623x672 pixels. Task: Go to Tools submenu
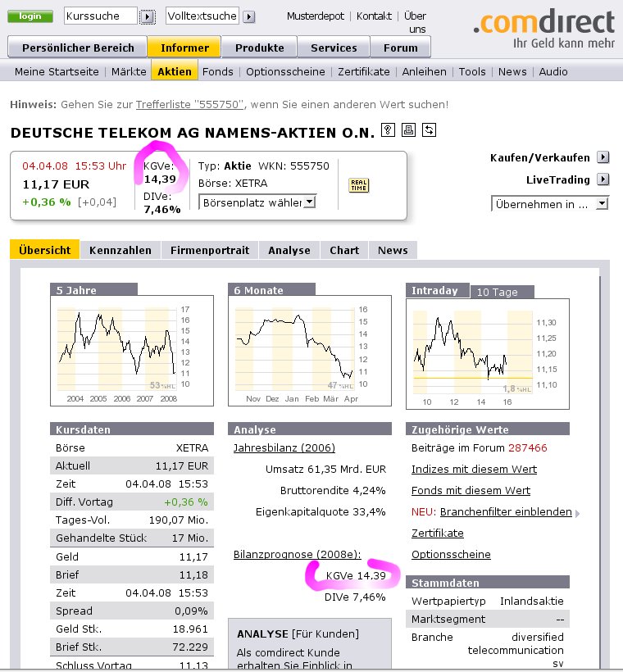472,71
